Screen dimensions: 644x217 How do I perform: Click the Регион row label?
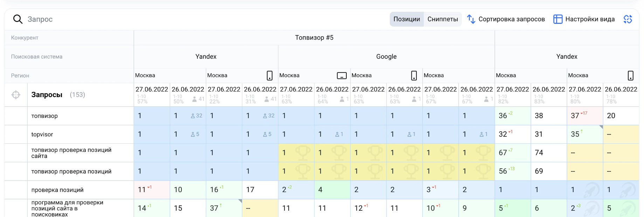(20, 75)
